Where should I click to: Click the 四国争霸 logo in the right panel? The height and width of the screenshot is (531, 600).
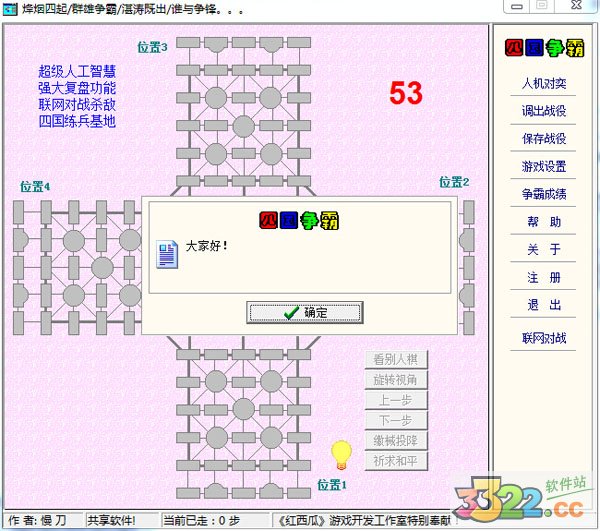[544, 48]
